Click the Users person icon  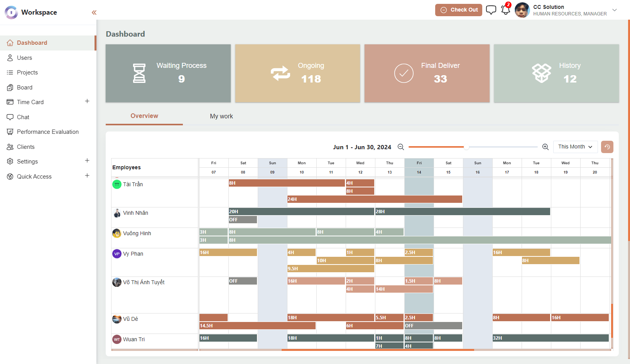tap(10, 58)
